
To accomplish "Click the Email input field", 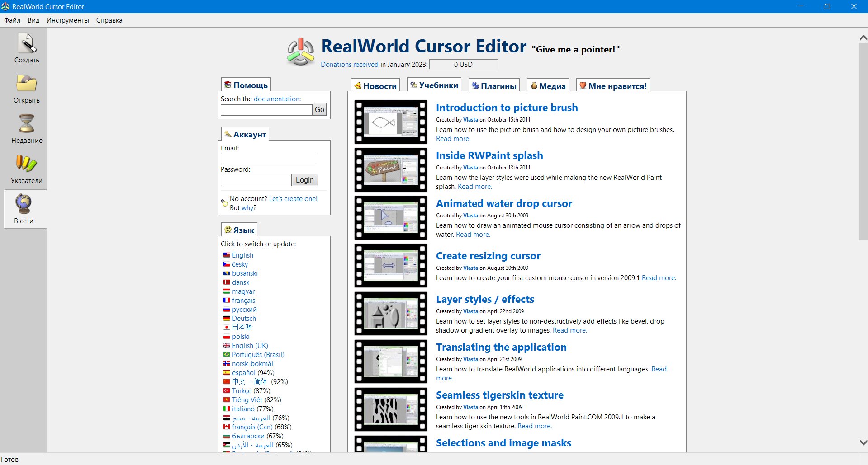I will pos(270,158).
